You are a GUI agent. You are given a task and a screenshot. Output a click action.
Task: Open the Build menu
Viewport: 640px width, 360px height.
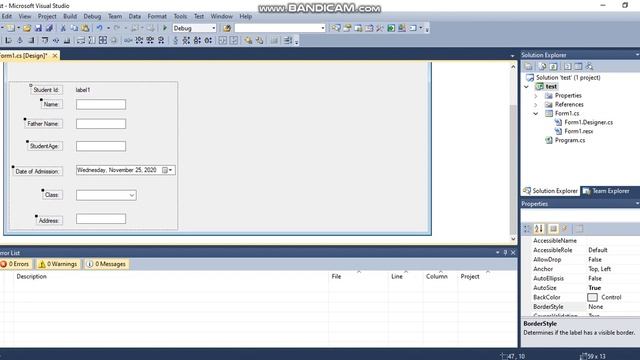click(70, 16)
